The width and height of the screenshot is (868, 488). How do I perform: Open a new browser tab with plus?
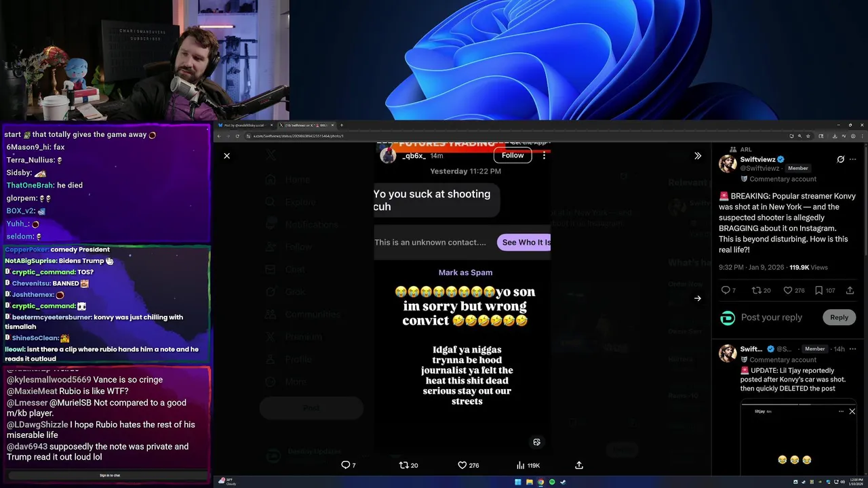341,125
